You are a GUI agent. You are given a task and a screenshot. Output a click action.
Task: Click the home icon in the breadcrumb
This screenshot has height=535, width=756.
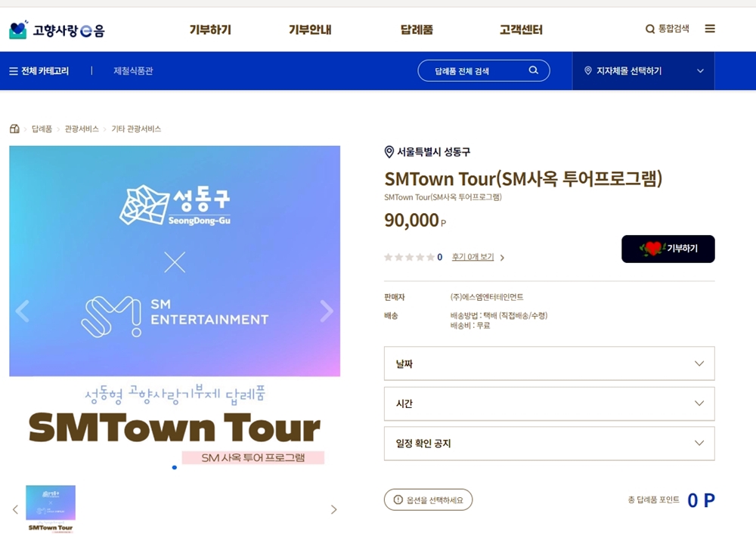tap(14, 128)
